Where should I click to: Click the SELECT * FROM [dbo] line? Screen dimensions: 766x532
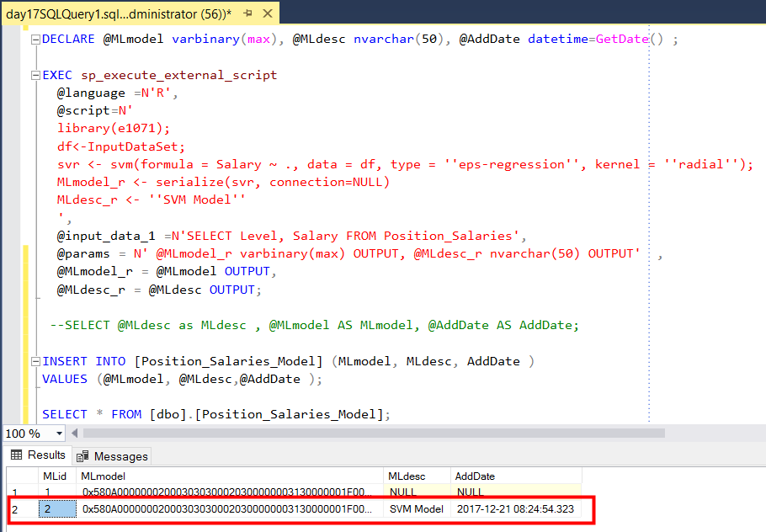point(216,415)
